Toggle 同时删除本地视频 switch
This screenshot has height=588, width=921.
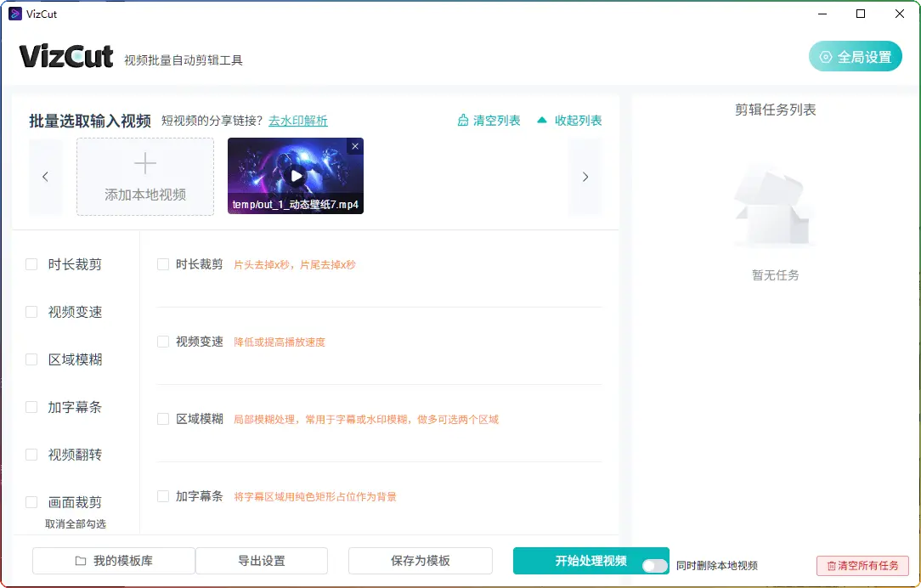click(654, 565)
